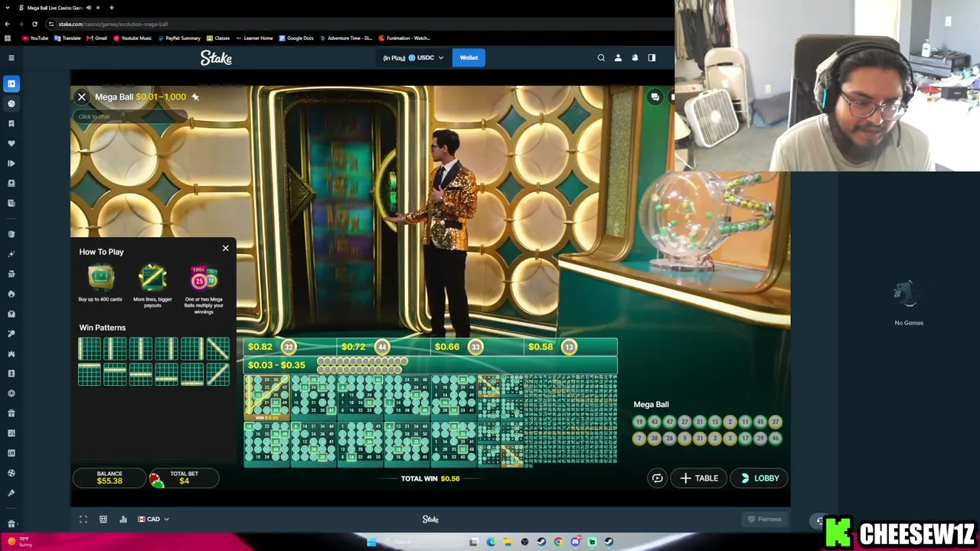Open the taskbar weather widget
Screen dimensions: 980x551
tap(18, 542)
